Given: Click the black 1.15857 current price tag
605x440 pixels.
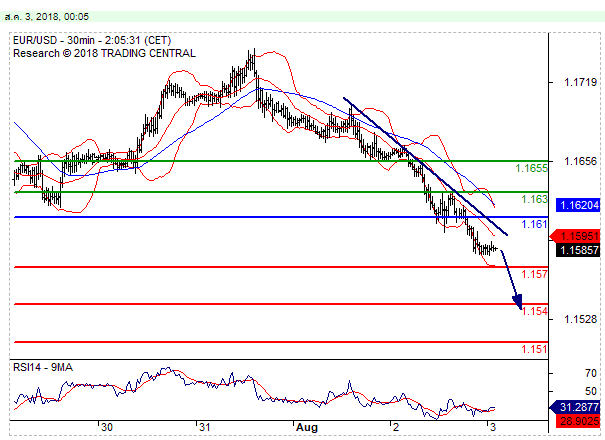Looking at the screenshot, I should (578, 250).
